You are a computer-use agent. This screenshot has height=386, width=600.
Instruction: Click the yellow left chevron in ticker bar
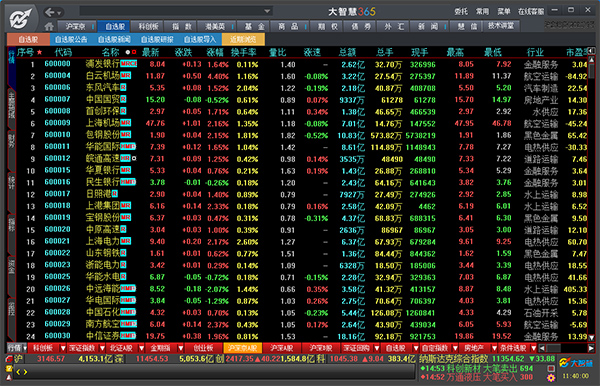[18, 371]
